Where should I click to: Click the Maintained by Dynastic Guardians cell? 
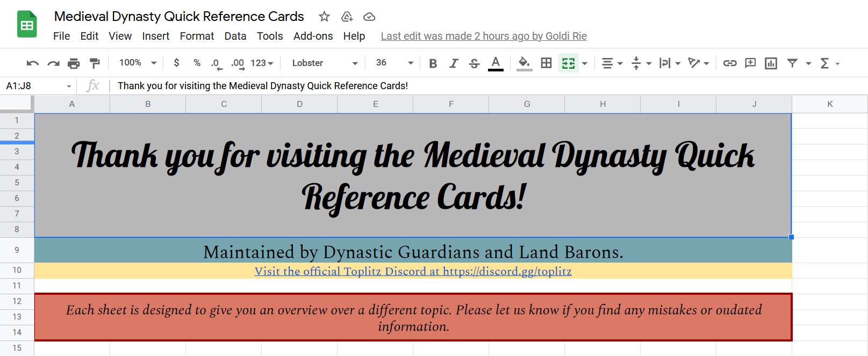[413, 250]
